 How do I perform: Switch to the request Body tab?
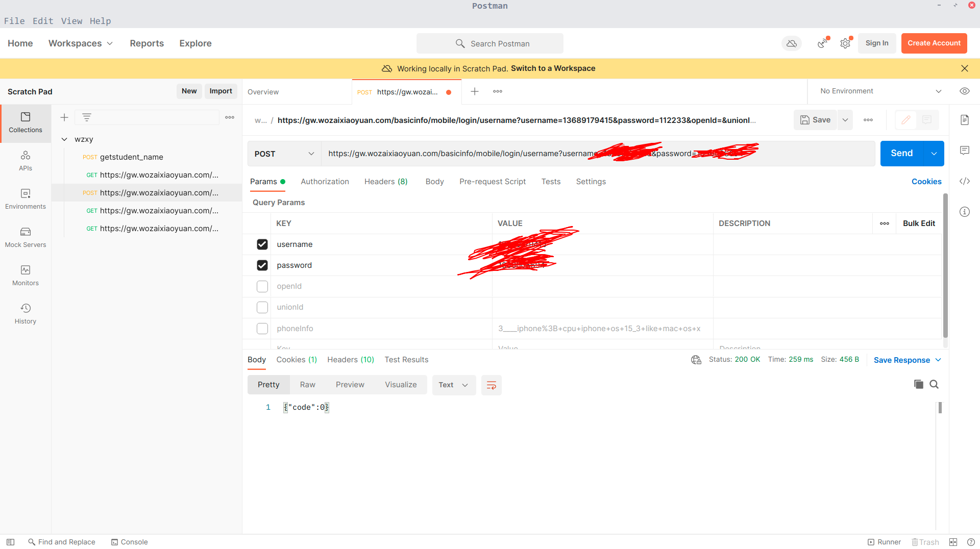click(x=434, y=182)
